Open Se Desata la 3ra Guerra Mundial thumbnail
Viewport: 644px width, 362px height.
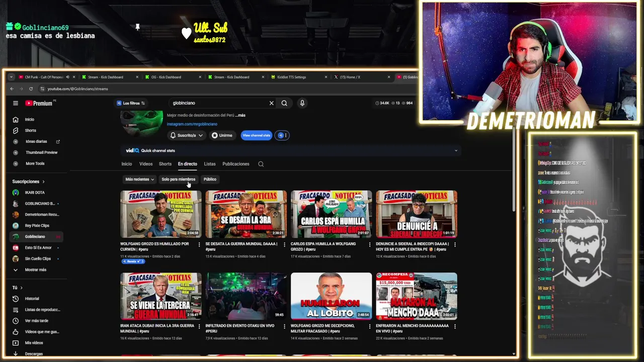[246, 214]
